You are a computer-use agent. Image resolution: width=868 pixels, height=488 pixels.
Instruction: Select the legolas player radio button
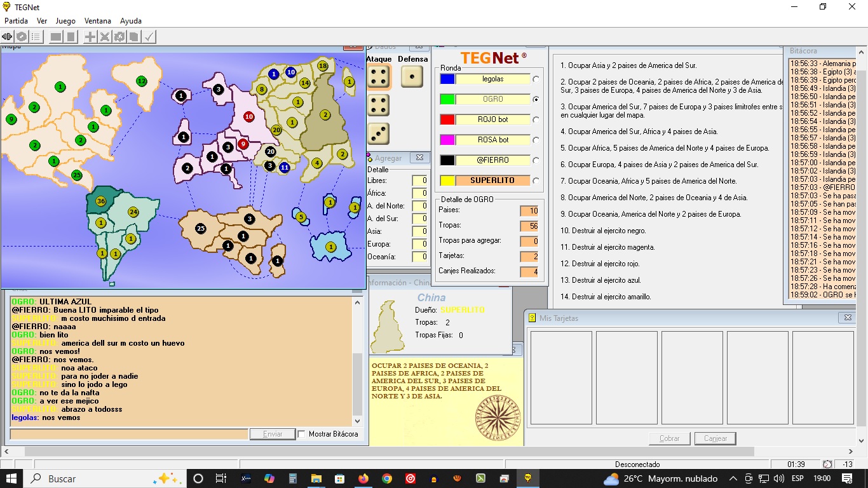(536, 79)
